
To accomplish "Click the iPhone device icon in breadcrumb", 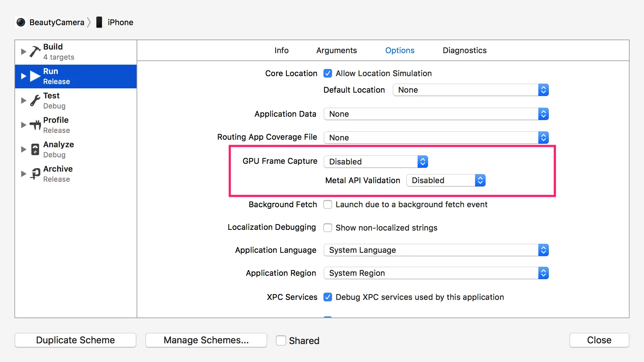I will [99, 22].
